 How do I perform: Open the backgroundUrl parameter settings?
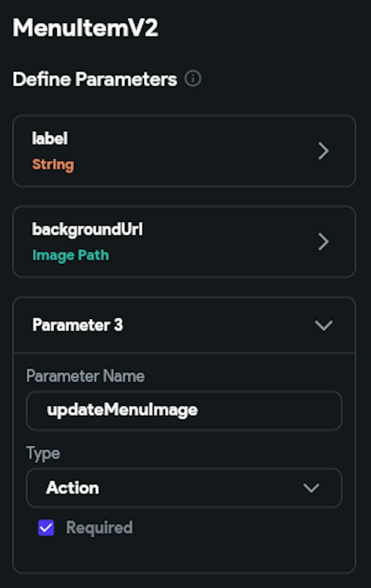(184, 242)
